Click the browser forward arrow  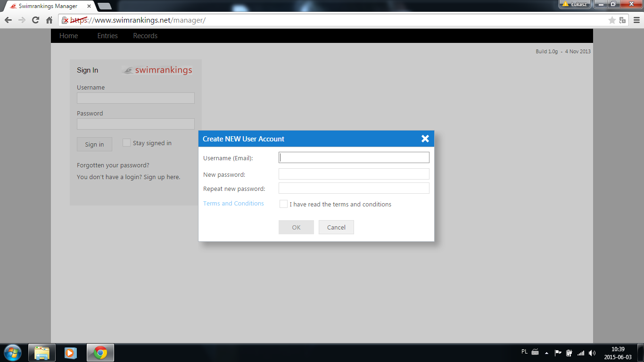pyautogui.click(x=22, y=20)
